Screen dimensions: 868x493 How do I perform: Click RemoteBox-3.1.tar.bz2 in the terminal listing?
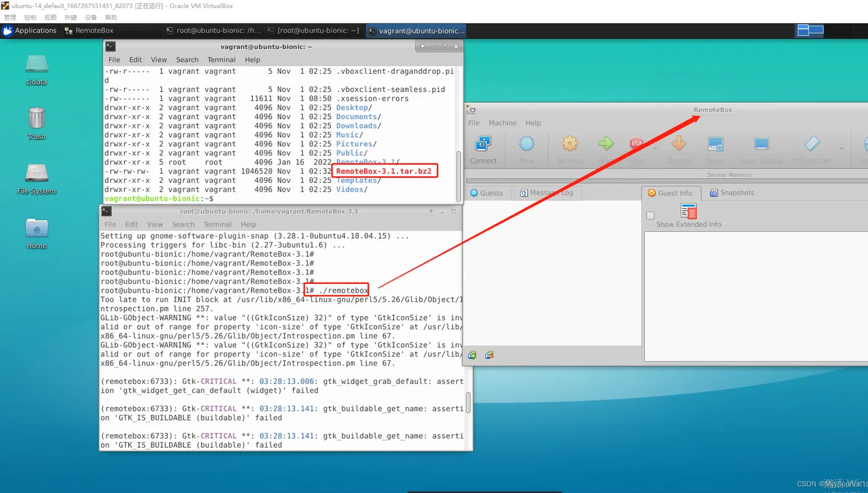pos(384,171)
